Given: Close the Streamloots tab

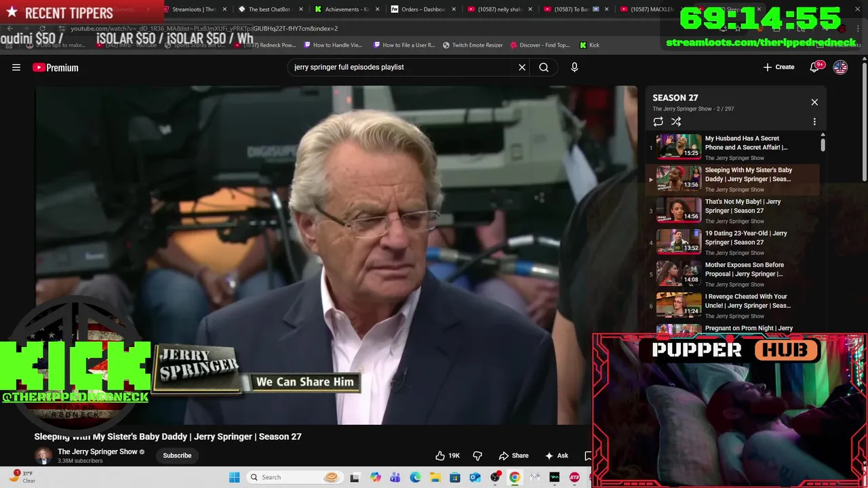Looking at the screenshot, I should (x=224, y=9).
